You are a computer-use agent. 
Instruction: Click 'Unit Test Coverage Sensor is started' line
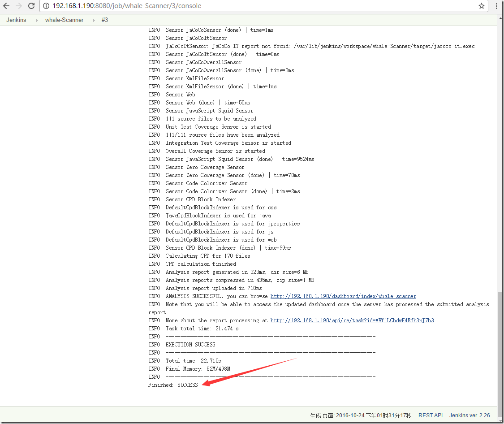pyautogui.click(x=210, y=127)
